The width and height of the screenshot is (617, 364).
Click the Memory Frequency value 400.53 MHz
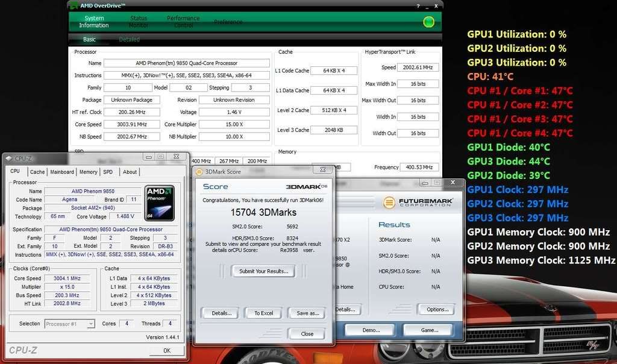tap(419, 168)
